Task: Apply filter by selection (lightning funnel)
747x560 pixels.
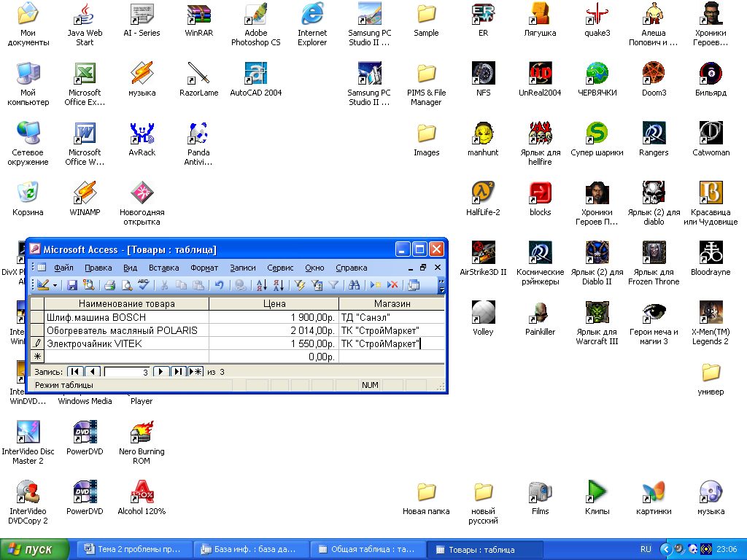Action: (x=300, y=285)
